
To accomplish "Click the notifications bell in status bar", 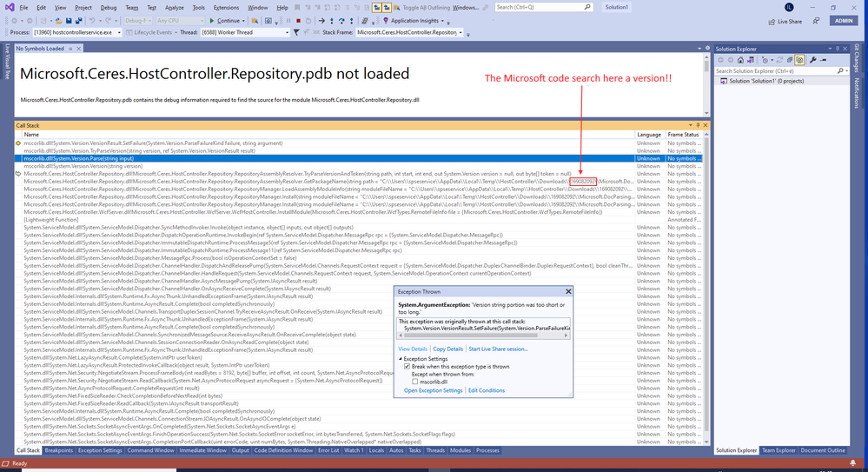I will (853, 463).
